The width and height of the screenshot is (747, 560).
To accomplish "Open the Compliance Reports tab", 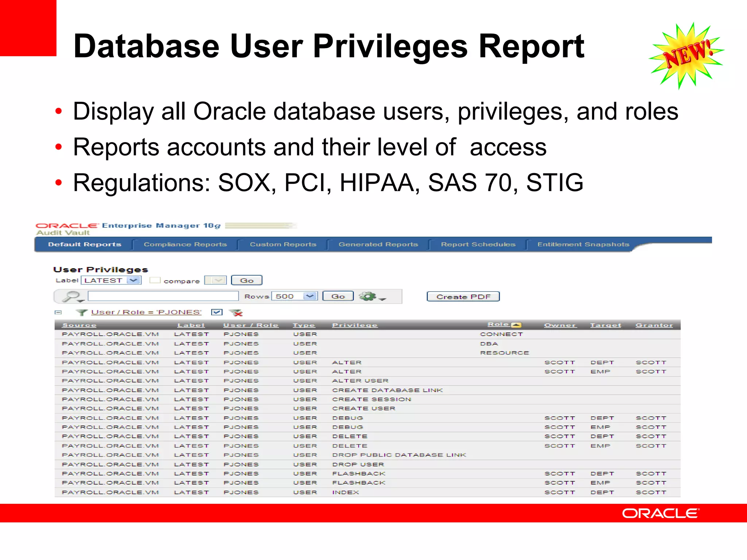I will point(185,244).
